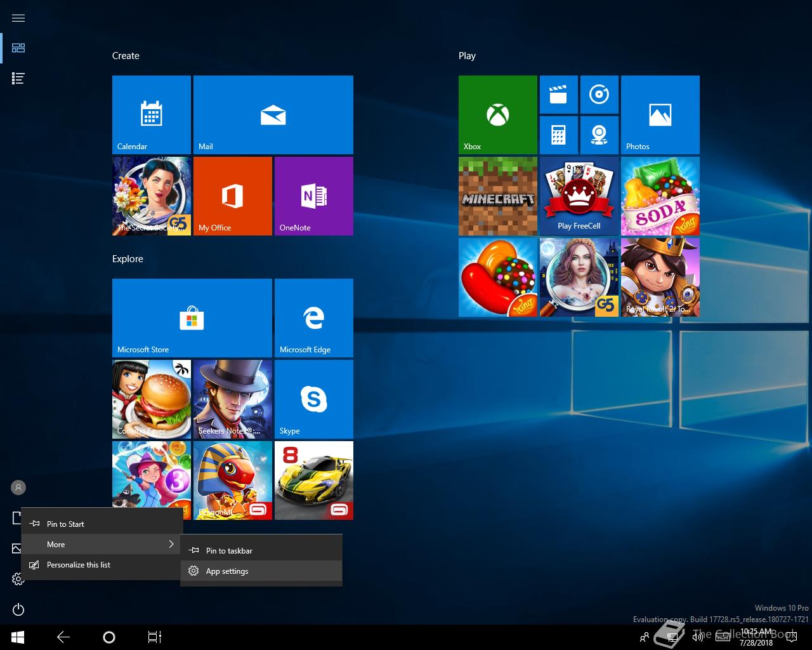Select Pin to taskbar option
This screenshot has width=812, height=650.
261,551
